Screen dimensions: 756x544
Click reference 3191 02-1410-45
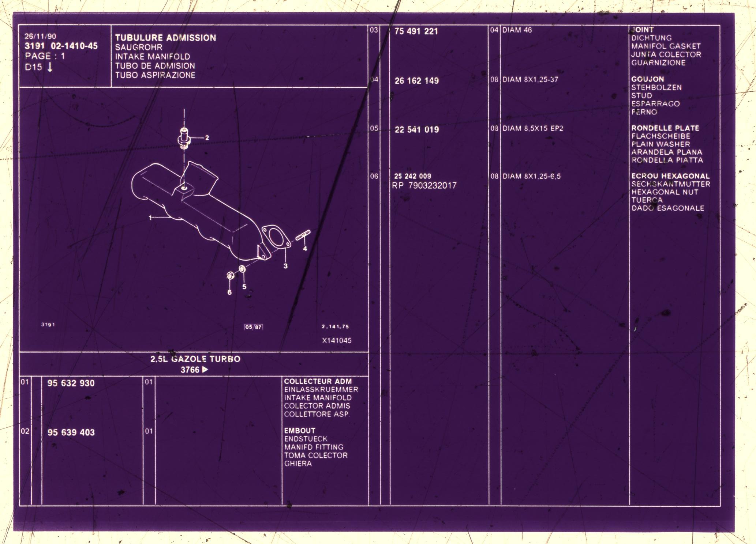pos(61,46)
